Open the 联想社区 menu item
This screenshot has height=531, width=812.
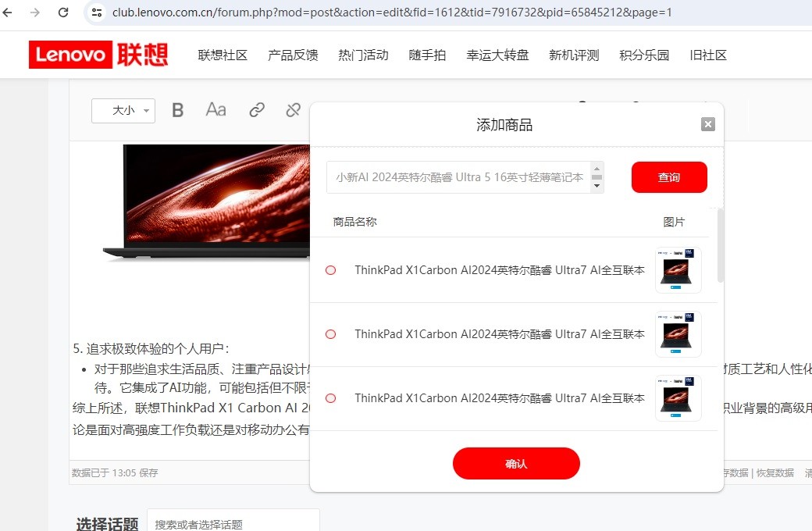pyautogui.click(x=223, y=55)
